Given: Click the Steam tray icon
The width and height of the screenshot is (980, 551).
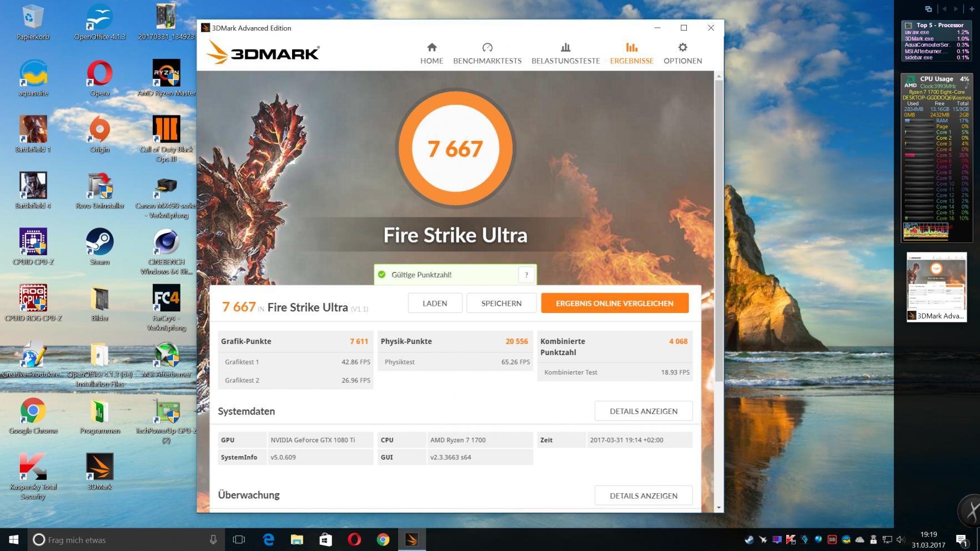Looking at the screenshot, I should pos(749,539).
